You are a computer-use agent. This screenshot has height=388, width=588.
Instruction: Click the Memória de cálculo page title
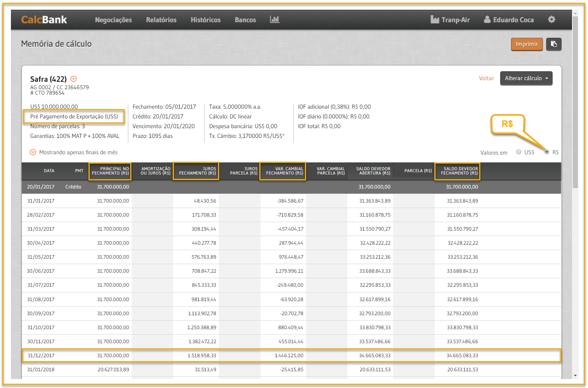coord(56,44)
